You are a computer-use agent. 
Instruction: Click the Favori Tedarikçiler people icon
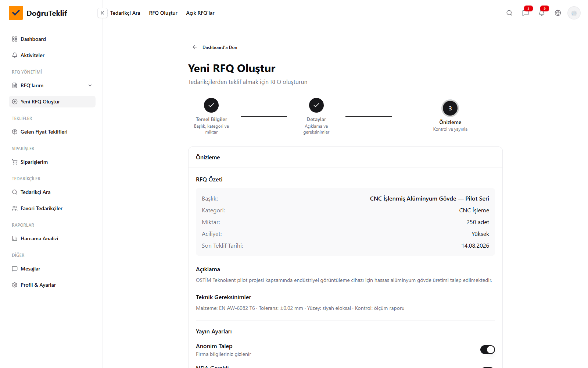click(x=15, y=208)
